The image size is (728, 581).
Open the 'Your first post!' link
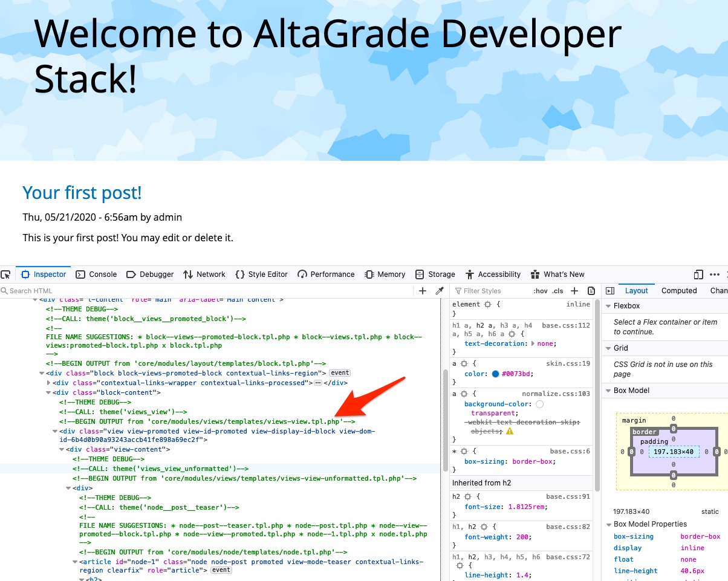click(82, 193)
